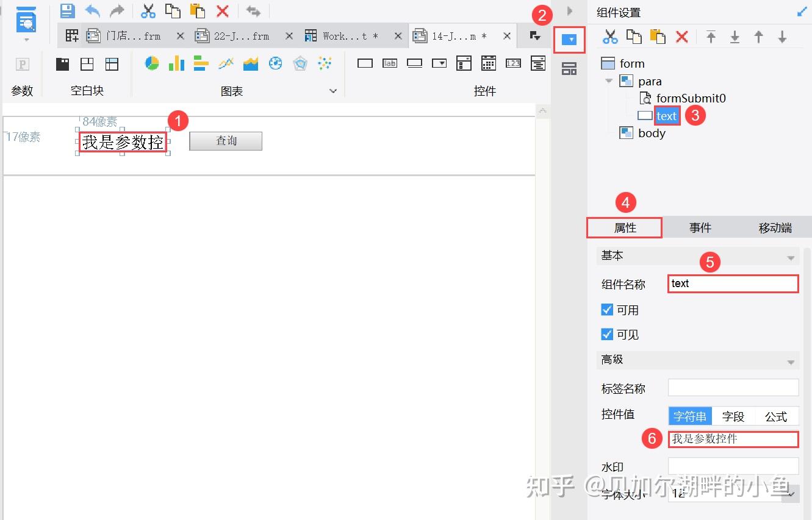Add a number (123) control

(513, 63)
